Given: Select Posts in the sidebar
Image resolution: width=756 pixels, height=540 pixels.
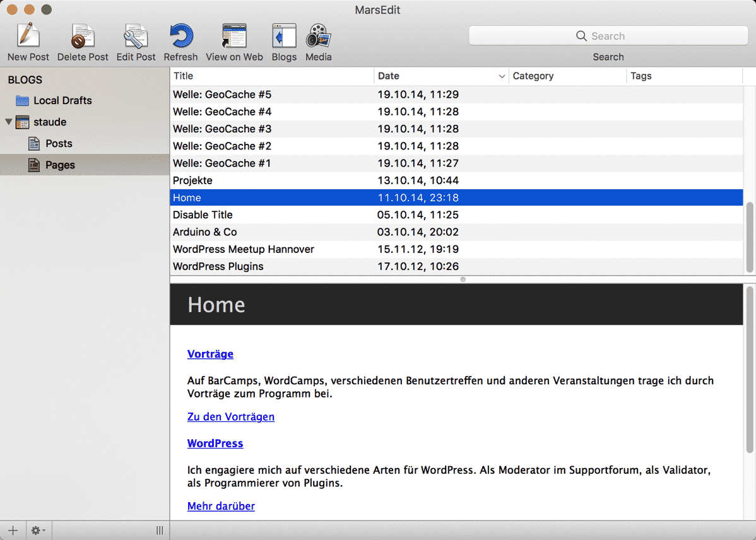Looking at the screenshot, I should click(59, 143).
